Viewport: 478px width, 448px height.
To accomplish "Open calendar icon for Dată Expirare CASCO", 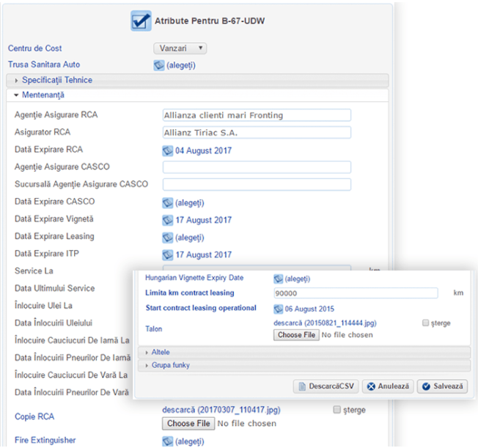I will tap(167, 202).
